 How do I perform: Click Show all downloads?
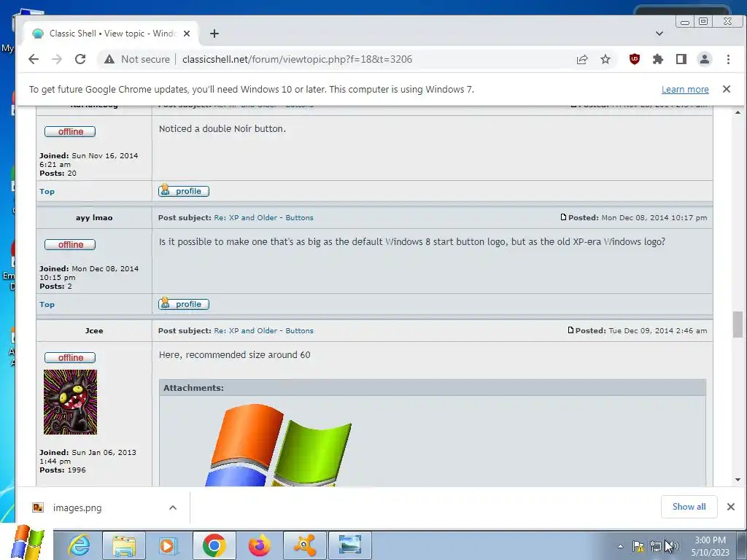pyautogui.click(x=689, y=507)
